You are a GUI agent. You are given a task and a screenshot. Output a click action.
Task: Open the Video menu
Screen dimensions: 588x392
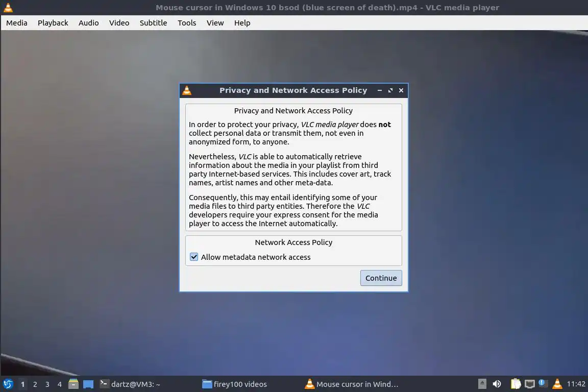point(119,23)
